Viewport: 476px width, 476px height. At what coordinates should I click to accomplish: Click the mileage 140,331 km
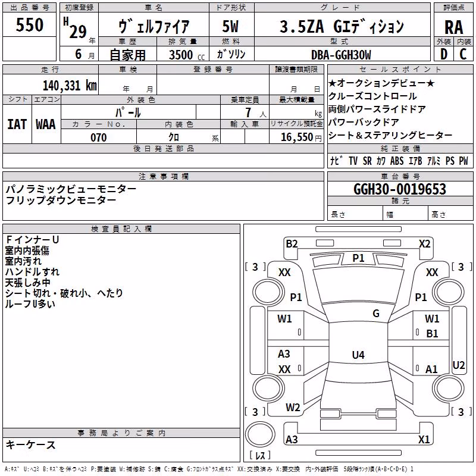[x=70, y=86]
